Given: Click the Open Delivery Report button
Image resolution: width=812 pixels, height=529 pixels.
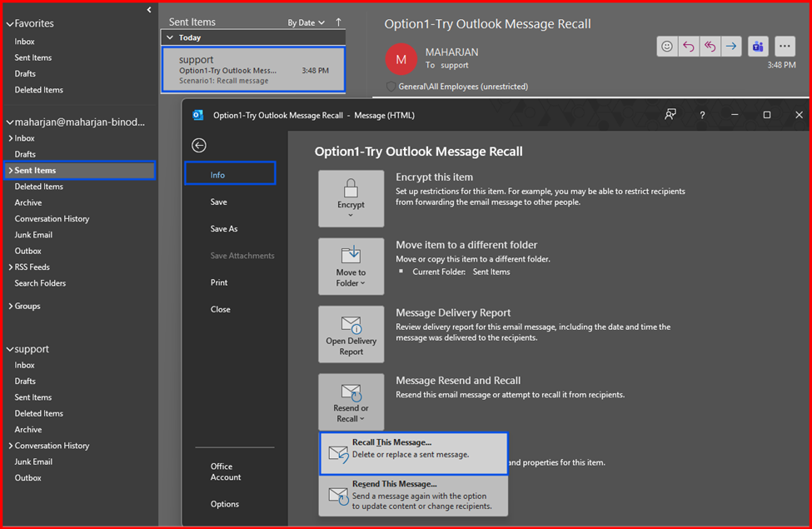Looking at the screenshot, I should coord(351,335).
